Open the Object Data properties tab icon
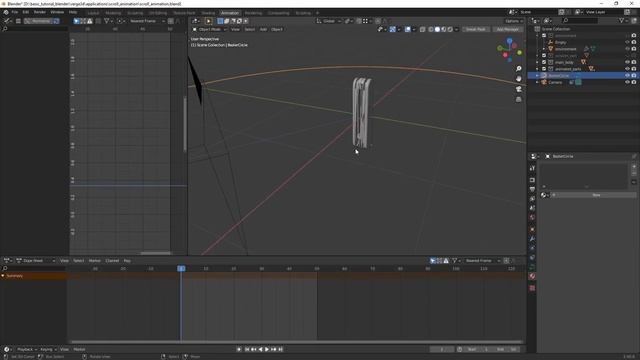The height and width of the screenshot is (360, 640). tap(532, 267)
